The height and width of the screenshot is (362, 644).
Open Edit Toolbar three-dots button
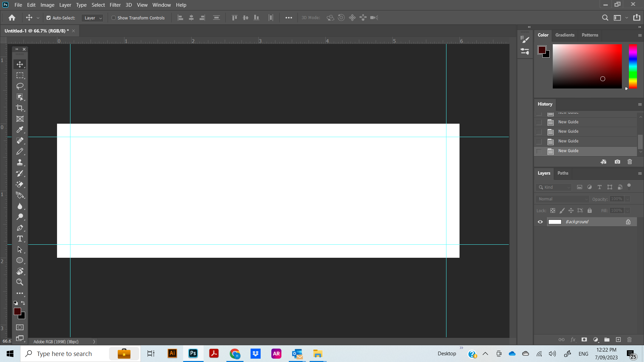(x=20, y=293)
